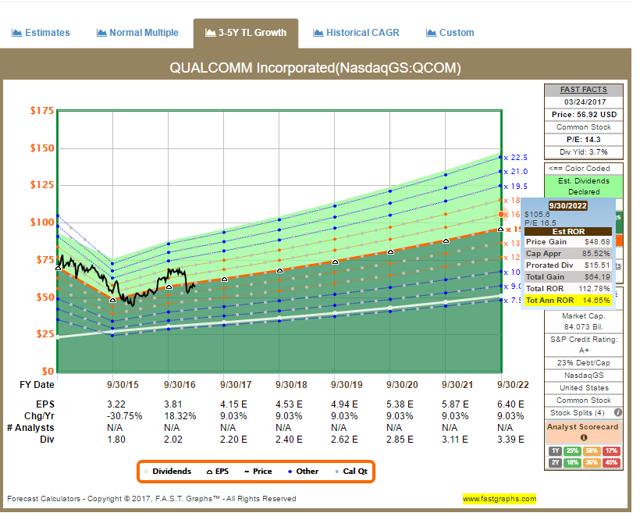Click the Tot Ann ROR highlighted row
The width and height of the screenshot is (640, 527).
point(568,300)
